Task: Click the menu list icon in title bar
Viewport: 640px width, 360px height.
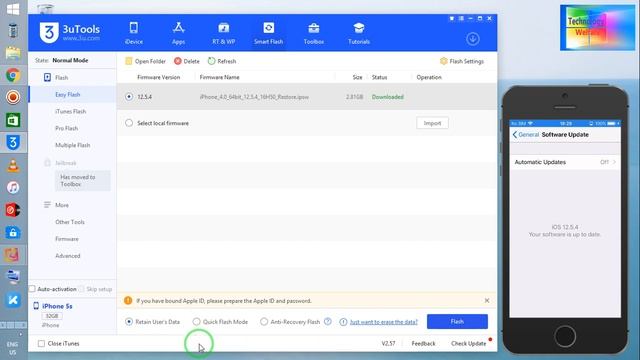Action: click(461, 18)
